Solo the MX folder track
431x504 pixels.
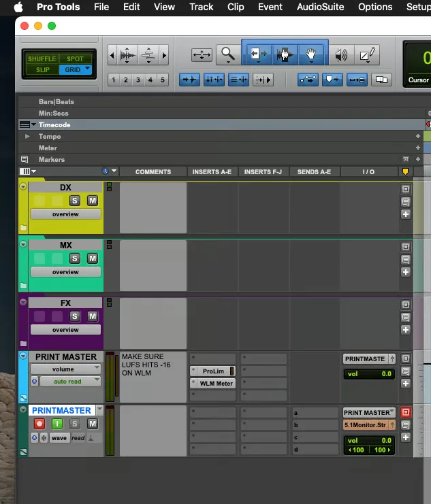pos(75,258)
